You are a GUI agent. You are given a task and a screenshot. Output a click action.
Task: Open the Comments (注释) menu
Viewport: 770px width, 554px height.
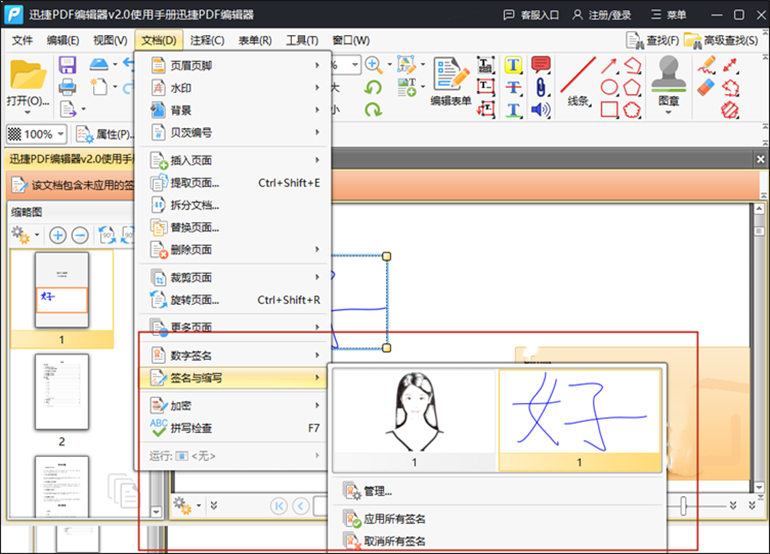[x=207, y=40]
